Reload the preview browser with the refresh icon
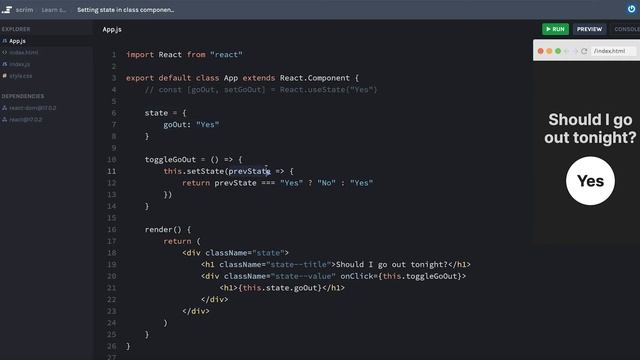The width and height of the screenshot is (640, 360). pyautogui.click(x=584, y=51)
